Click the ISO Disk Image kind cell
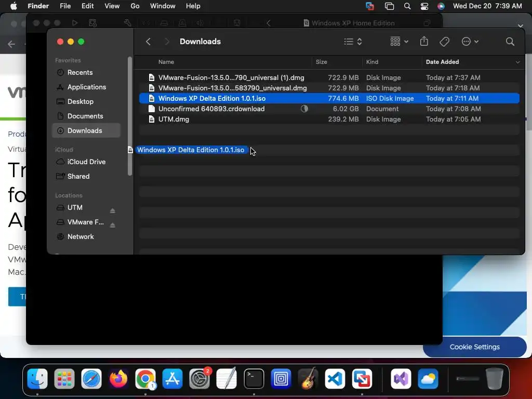 tap(390, 98)
